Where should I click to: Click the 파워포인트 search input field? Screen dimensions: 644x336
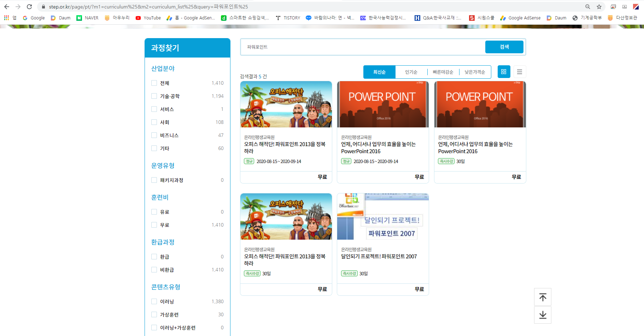(x=363, y=47)
